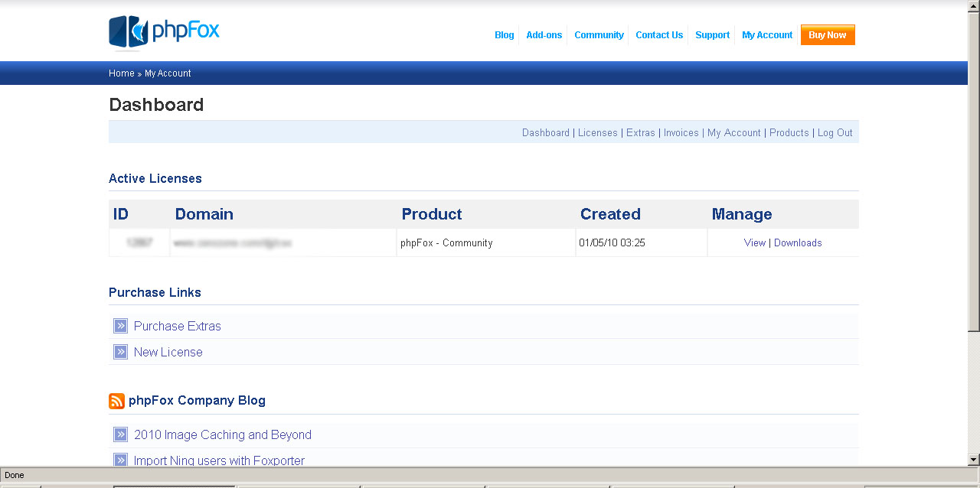Click Home in the breadcrumb
Viewport: 980px width, 488px height.
tap(122, 73)
